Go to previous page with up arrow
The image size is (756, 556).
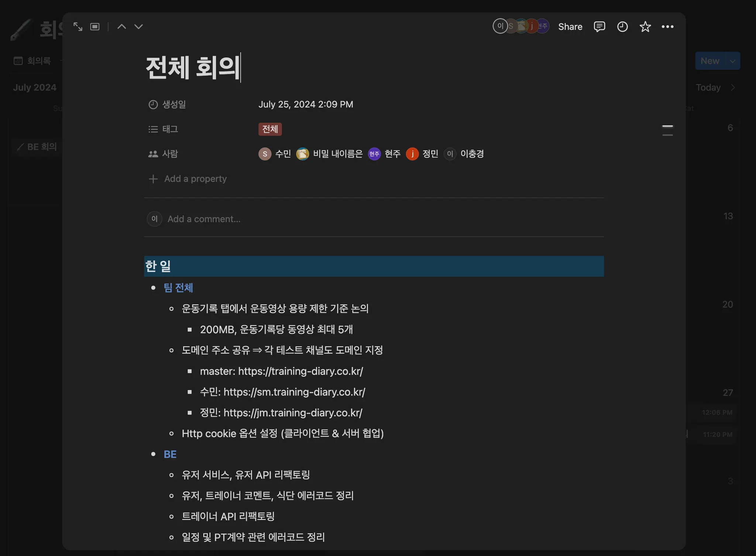click(x=121, y=27)
